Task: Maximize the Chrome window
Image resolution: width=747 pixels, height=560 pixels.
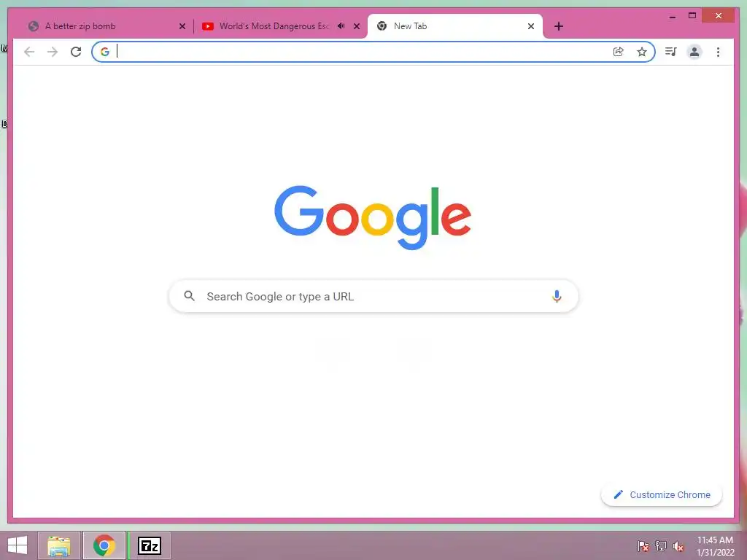Action: click(x=692, y=16)
